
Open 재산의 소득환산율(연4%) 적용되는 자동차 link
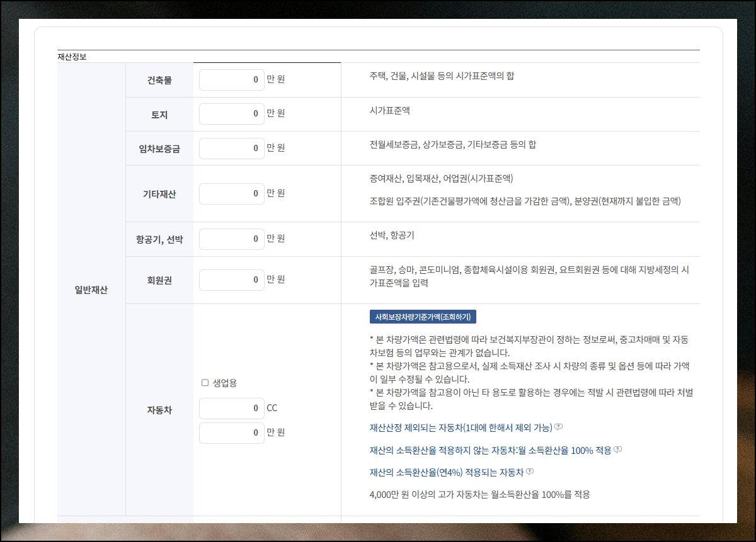[x=447, y=472]
